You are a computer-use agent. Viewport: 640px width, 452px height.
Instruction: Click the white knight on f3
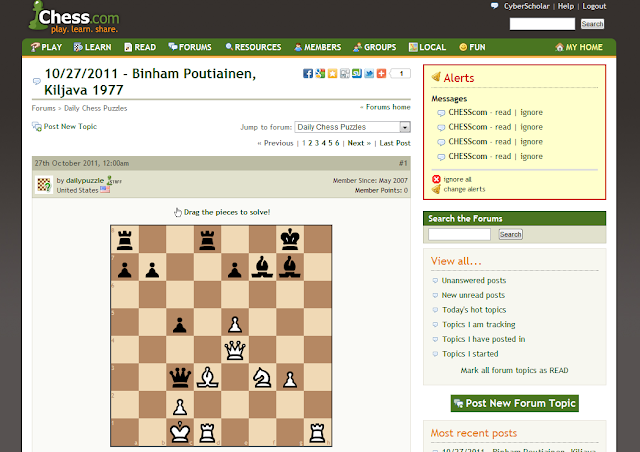click(262, 377)
